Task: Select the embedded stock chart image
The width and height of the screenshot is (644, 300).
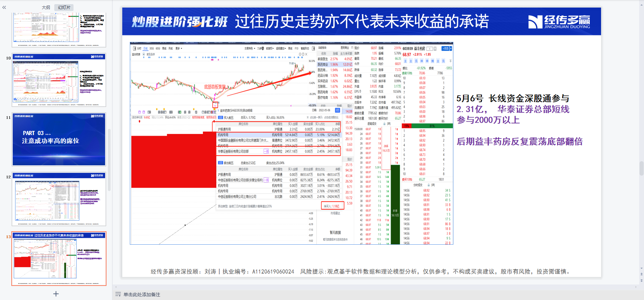Action: click(x=292, y=143)
